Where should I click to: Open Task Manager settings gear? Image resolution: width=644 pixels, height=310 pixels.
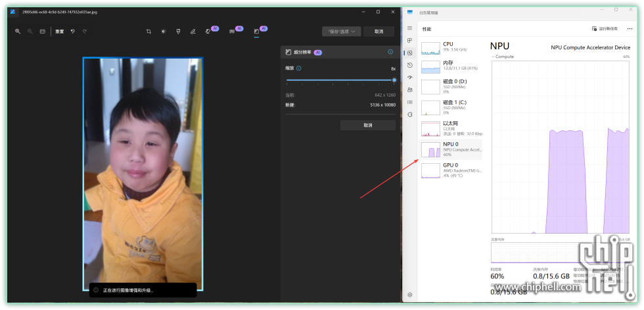click(409, 295)
